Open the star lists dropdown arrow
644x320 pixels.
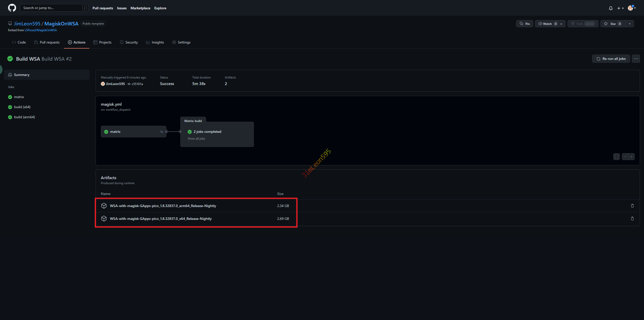tap(629, 24)
